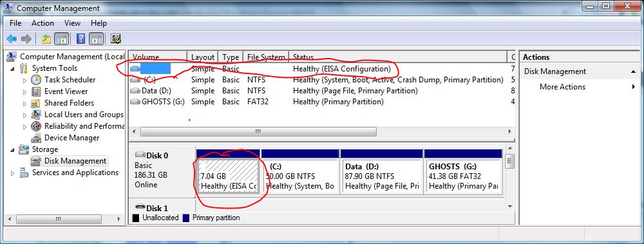Open the More Actions submenu arrow
This screenshot has width=644, height=244.
634,87
